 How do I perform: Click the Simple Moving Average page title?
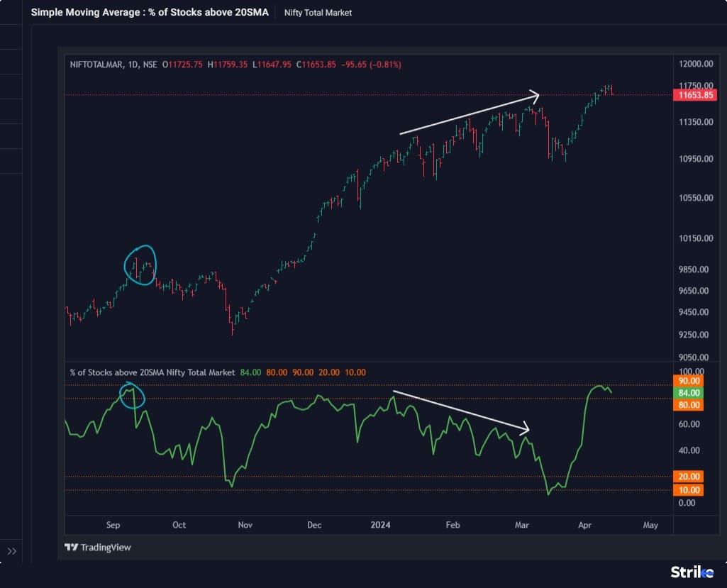tap(150, 13)
